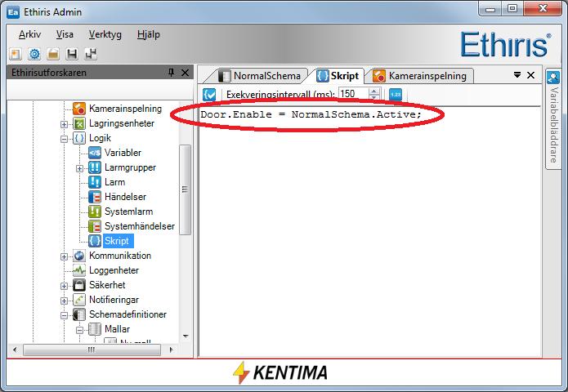The height and width of the screenshot is (392, 568).
Task: Click the Mallar icon in tree
Action: click(x=95, y=329)
